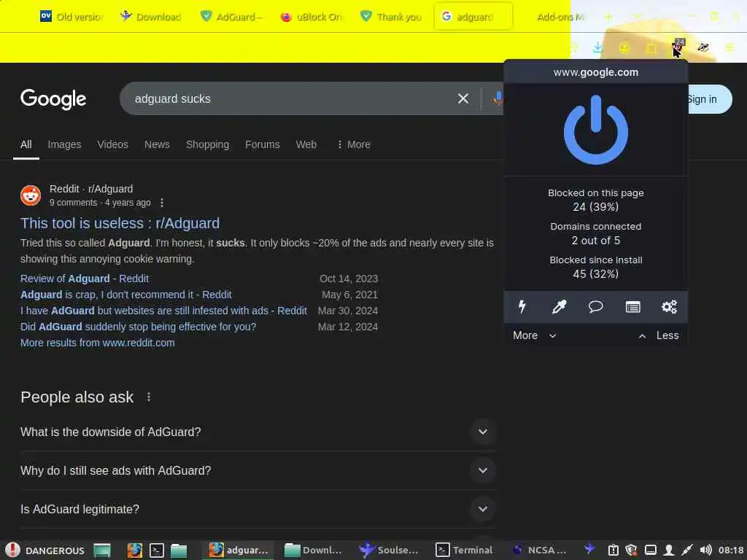The width and height of the screenshot is (747, 560).
Task: Clear the search box with X
Action: coord(463,98)
